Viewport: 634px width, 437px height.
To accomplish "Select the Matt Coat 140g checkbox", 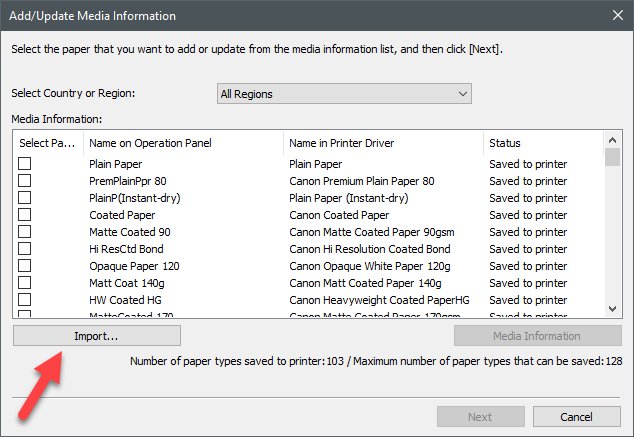I will tap(25, 283).
